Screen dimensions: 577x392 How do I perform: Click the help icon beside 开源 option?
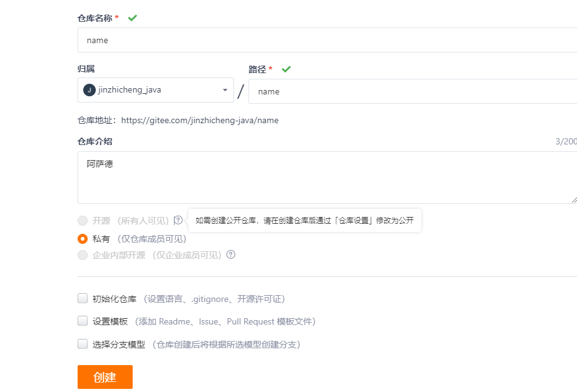[x=178, y=220]
